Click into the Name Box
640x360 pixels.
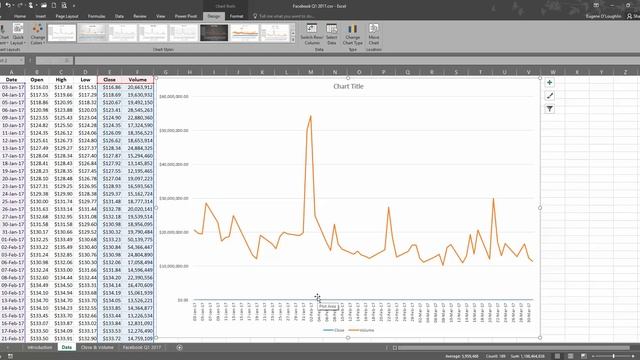pyautogui.click(x=9, y=60)
